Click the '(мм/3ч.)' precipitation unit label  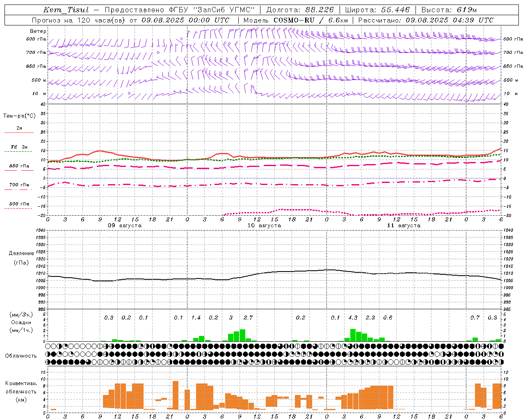pyautogui.click(x=21, y=315)
